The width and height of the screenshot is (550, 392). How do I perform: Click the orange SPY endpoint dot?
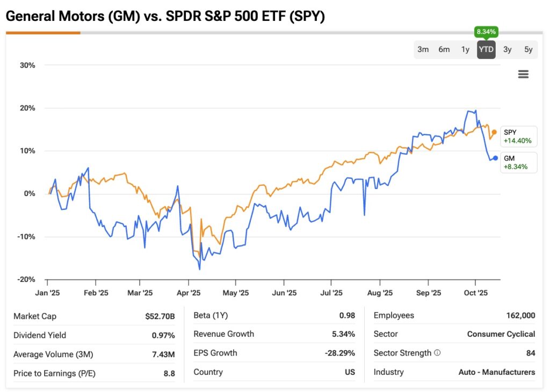[x=494, y=132]
